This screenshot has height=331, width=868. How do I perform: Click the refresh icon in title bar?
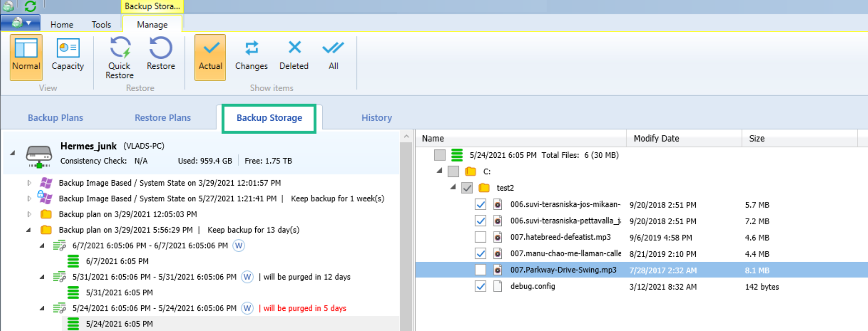click(x=30, y=6)
